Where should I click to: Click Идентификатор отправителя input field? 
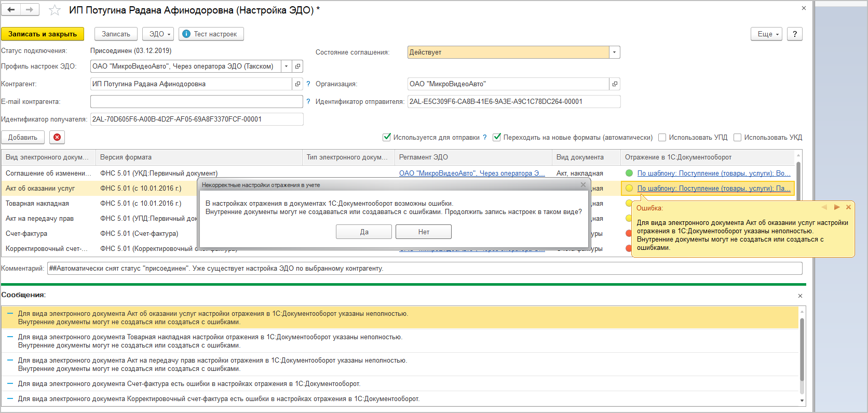tap(514, 101)
